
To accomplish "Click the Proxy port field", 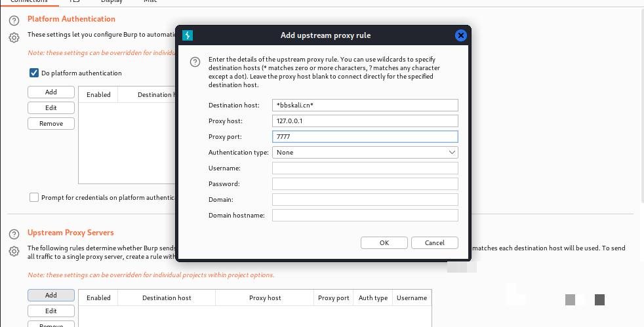I will 365,136.
